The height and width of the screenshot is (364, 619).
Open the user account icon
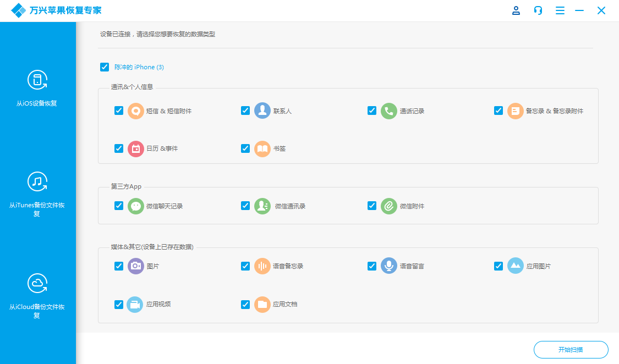[516, 10]
